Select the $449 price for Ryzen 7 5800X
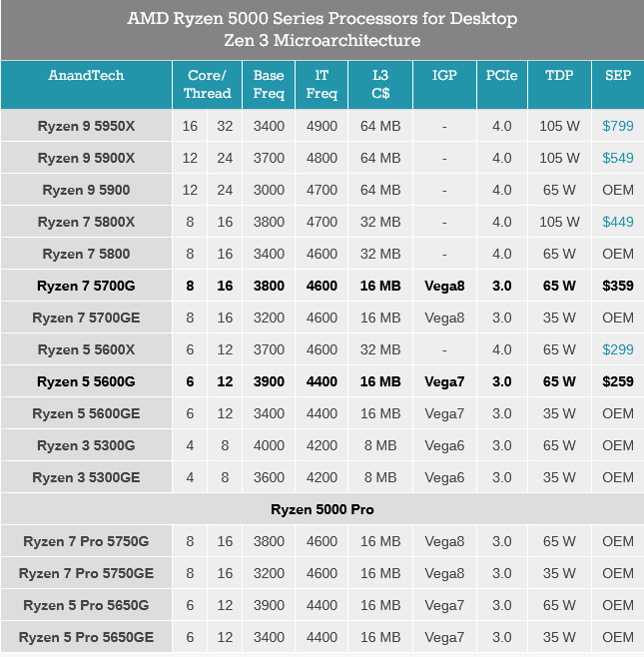This screenshot has height=657, width=644. 618,222
